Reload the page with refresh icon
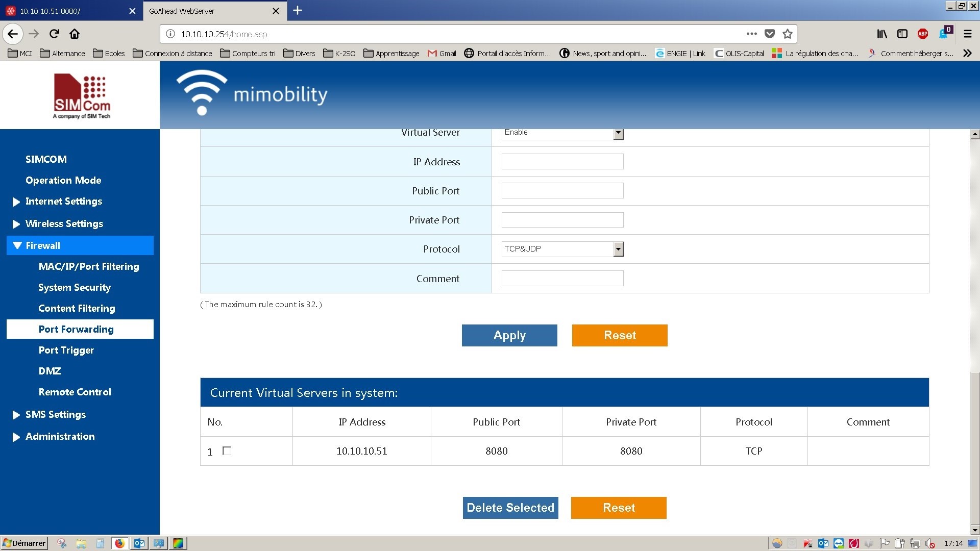Viewport: 980px width, 551px height. 54,34
